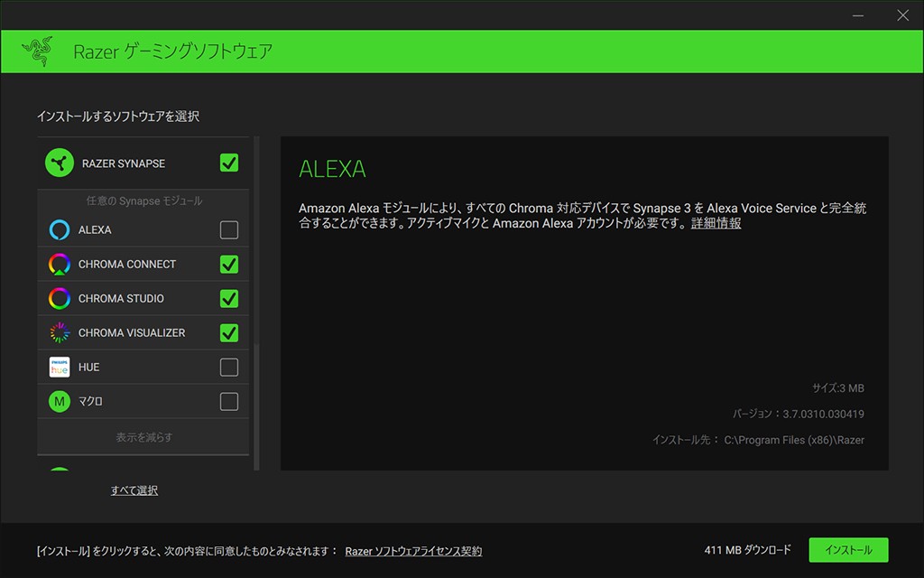Select the マクロ row label

point(91,402)
